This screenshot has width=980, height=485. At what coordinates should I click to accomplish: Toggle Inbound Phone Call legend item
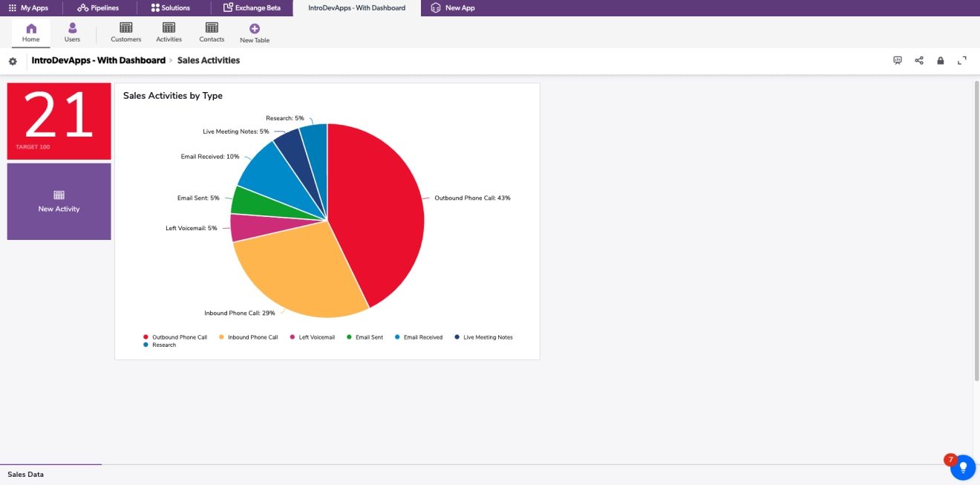point(252,337)
